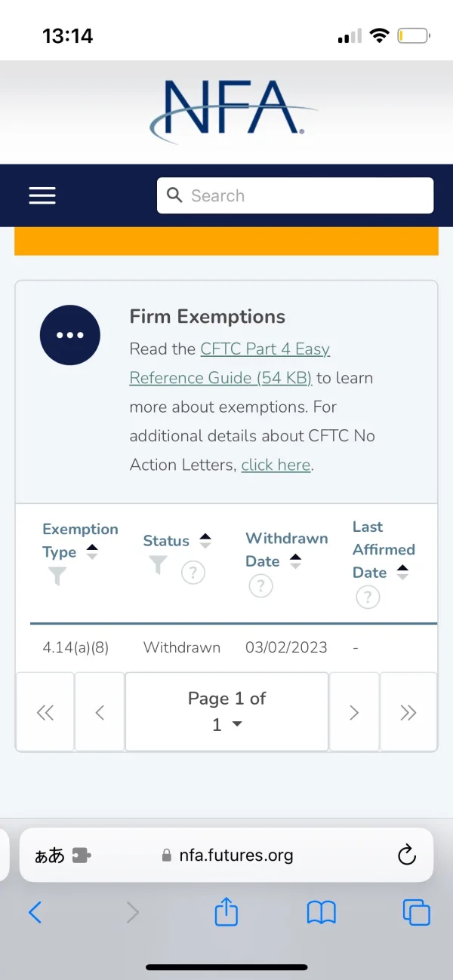Click the Exemption Type filter funnel icon
The image size is (453, 980).
click(x=57, y=577)
